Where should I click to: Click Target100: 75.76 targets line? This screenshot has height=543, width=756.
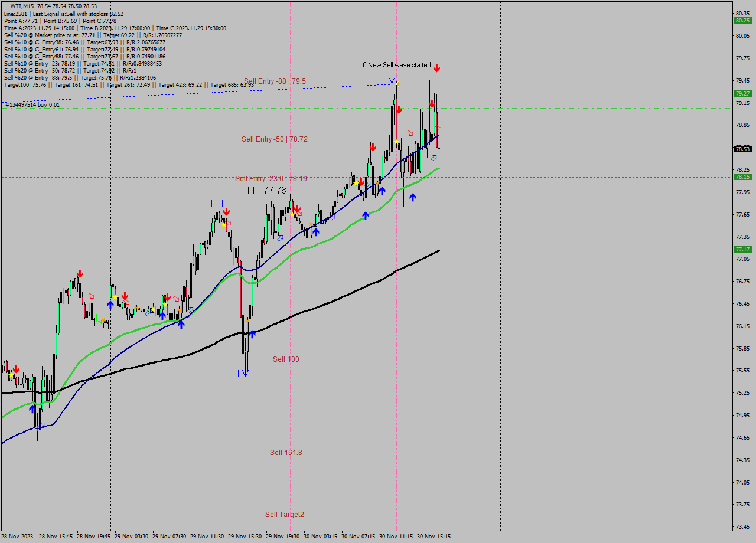pyautogui.click(x=129, y=84)
